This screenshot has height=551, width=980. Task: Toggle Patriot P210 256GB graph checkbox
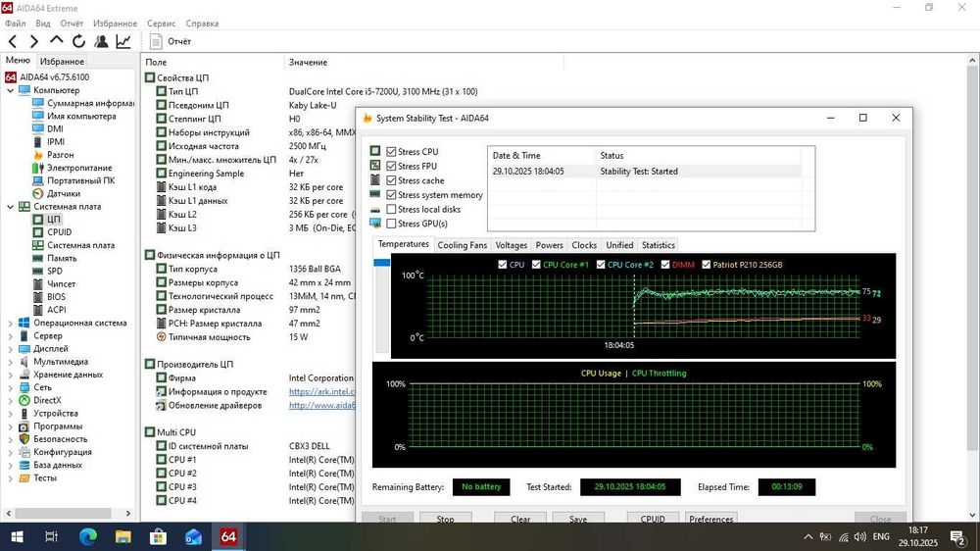707,265
